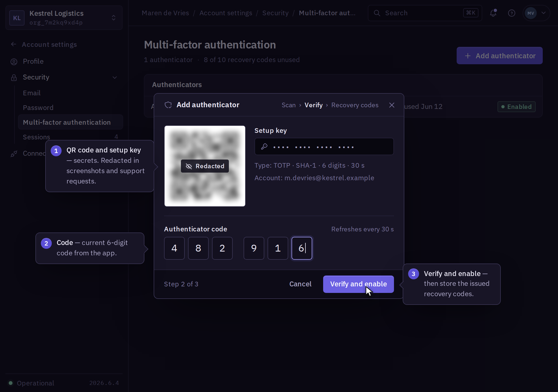The width and height of the screenshot is (558, 392).
Task: Click the plug icon in the sidebar
Action: (x=14, y=154)
